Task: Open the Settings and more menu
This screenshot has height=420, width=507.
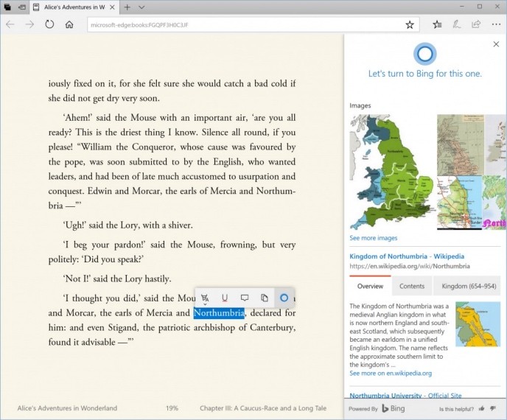Action: click(495, 24)
